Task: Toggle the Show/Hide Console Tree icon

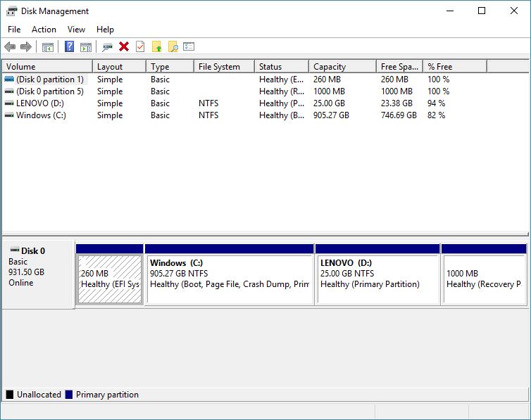Action: pyautogui.click(x=48, y=46)
